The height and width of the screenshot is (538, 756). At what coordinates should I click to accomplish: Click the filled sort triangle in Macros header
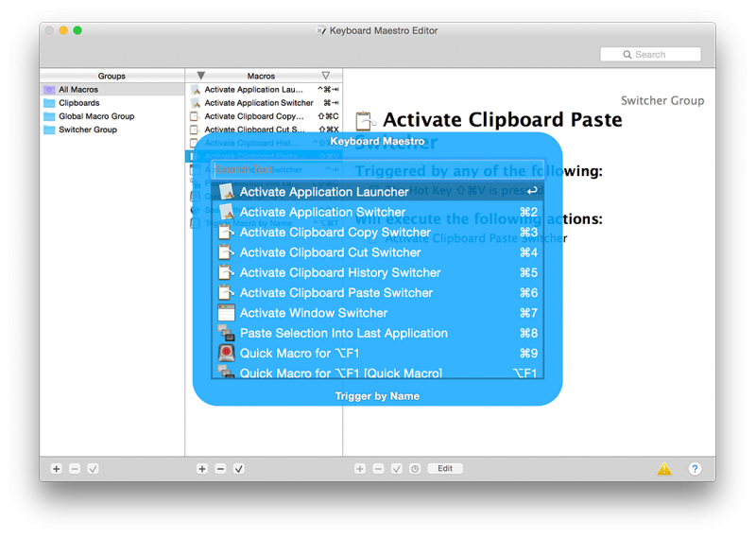[200, 76]
